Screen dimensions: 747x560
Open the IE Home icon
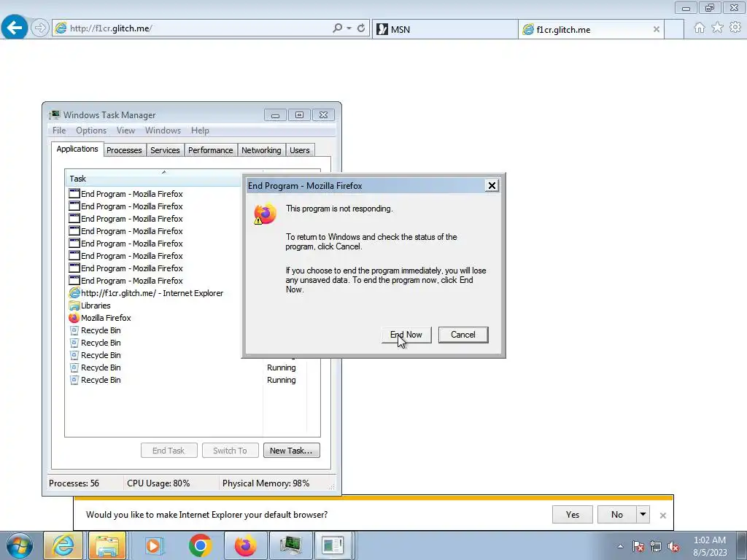pos(700,28)
